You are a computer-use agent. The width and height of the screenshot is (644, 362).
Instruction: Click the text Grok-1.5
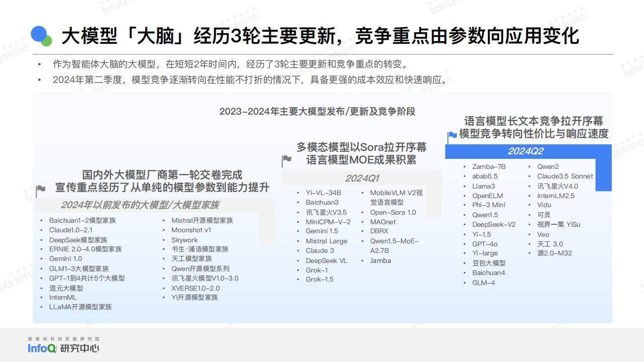tap(319, 279)
